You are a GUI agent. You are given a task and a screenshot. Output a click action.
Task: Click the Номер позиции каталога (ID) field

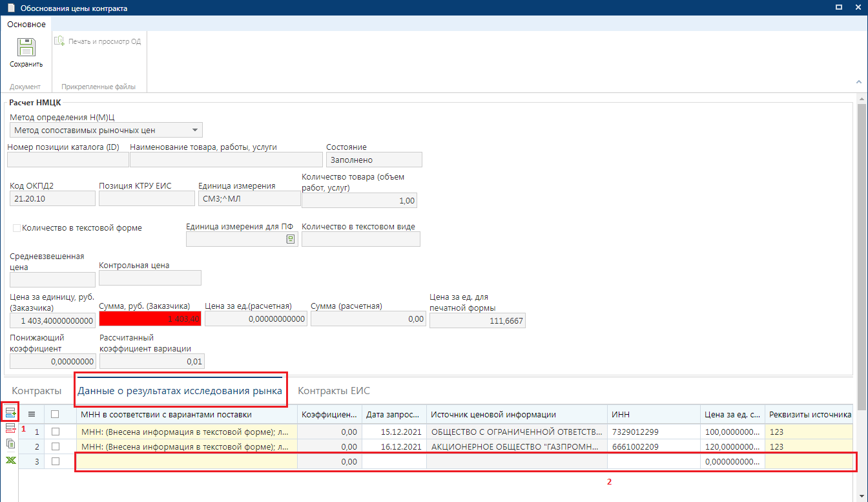pos(68,160)
